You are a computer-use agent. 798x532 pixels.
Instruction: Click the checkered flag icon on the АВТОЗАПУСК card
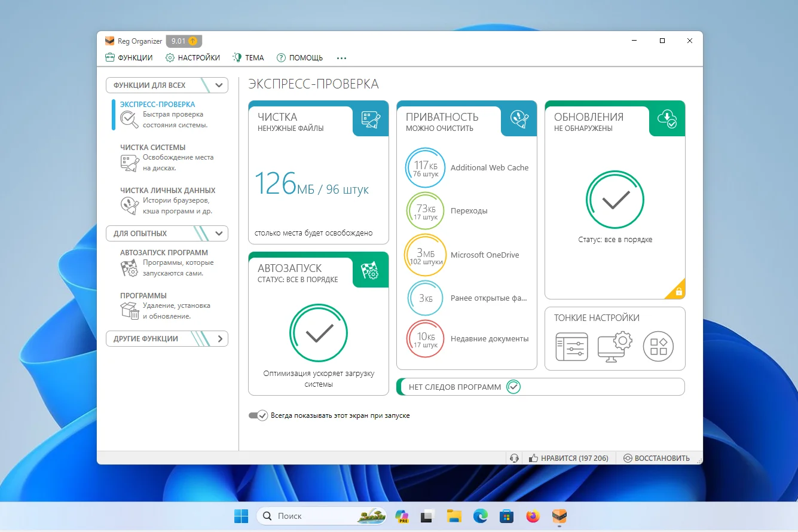click(371, 270)
